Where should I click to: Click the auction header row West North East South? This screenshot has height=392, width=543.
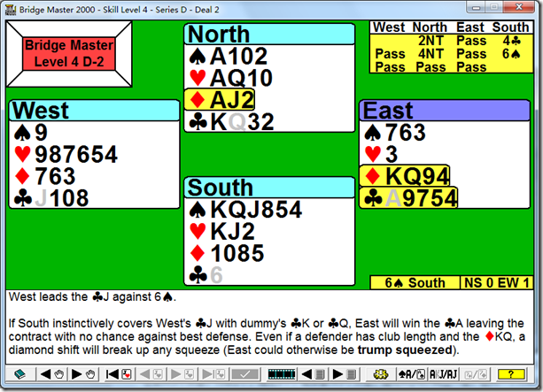coord(451,27)
